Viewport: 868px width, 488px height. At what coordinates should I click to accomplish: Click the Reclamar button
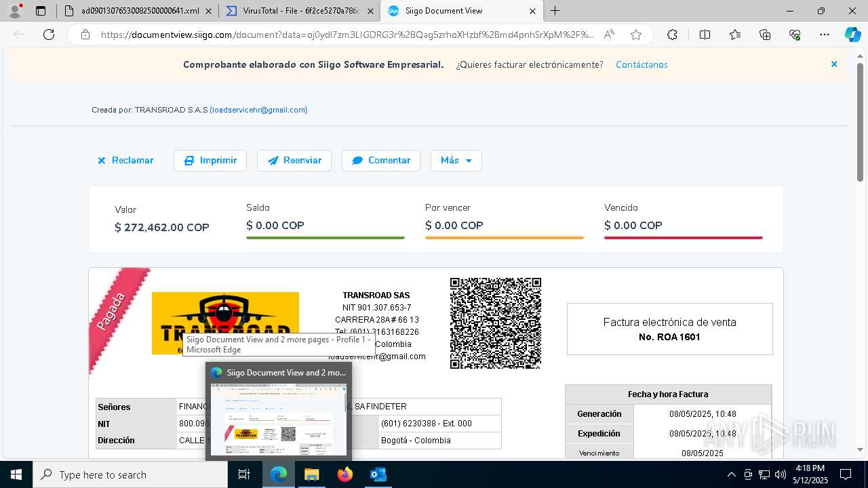pyautogui.click(x=126, y=161)
